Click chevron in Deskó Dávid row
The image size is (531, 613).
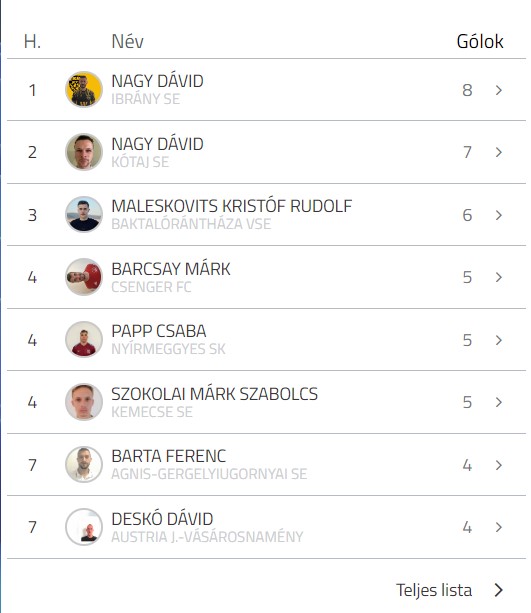[x=499, y=527]
